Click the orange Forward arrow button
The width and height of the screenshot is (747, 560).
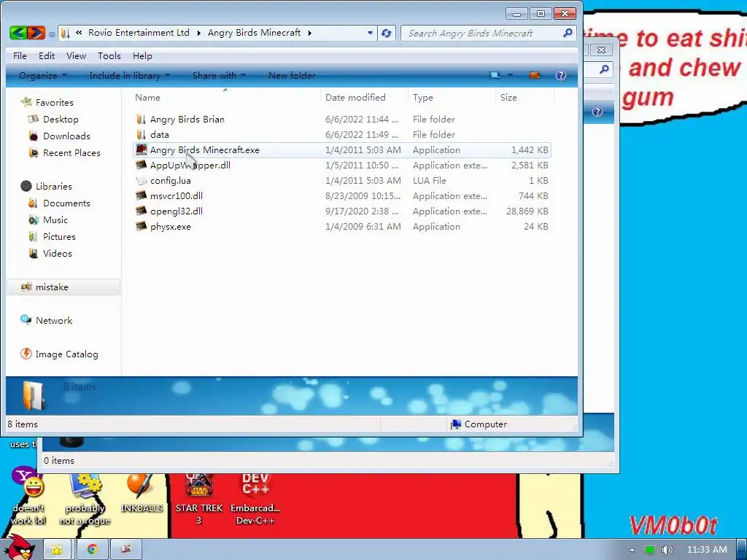(x=36, y=33)
